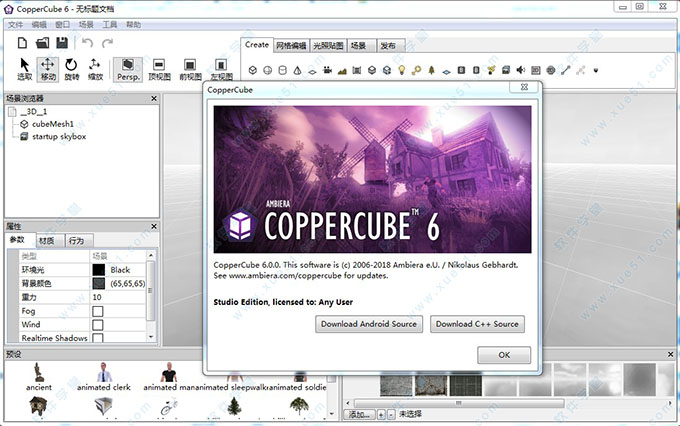Select cubeMesh1 in the scene browser
Screen dimensions: 680x426
click(53, 124)
